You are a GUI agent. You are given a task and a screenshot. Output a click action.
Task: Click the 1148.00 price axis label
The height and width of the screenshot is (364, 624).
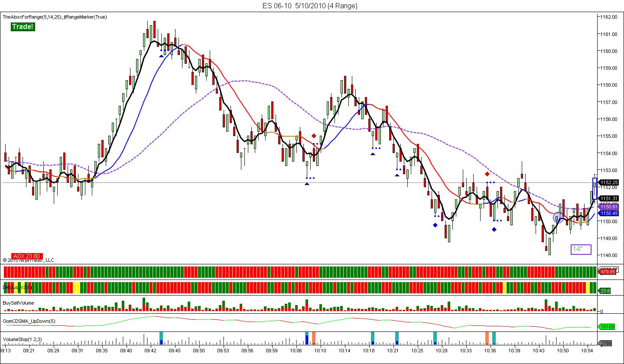click(609, 255)
